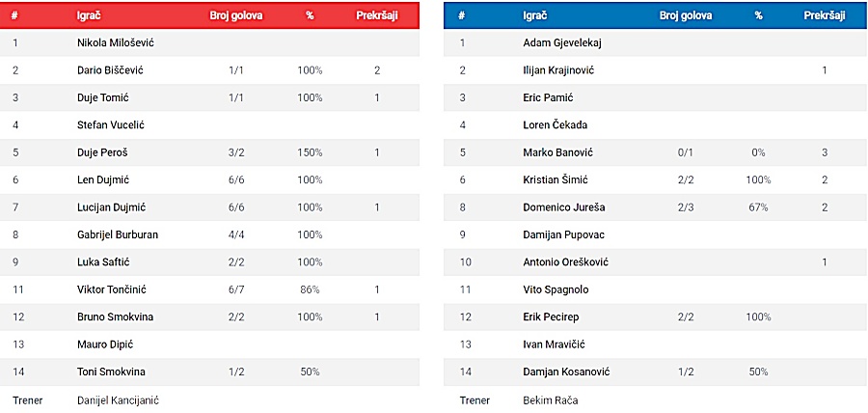Click Kristian Šimić's player name

point(555,180)
